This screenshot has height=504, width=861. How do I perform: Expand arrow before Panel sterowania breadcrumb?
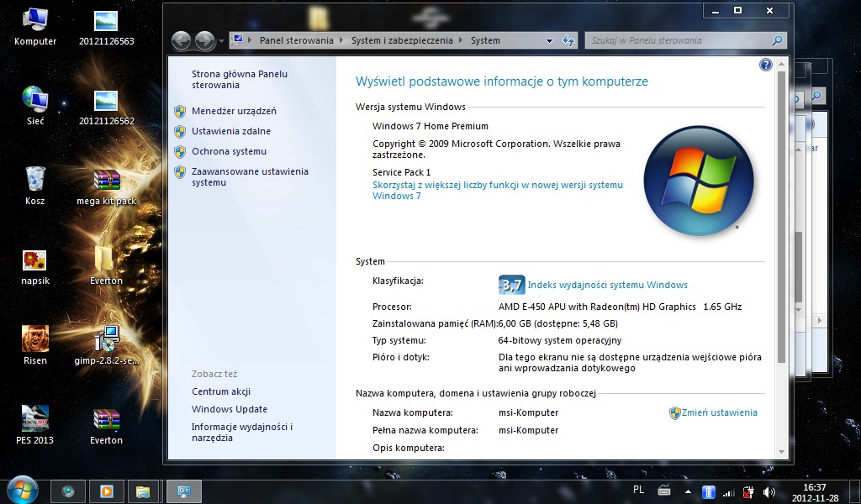250,40
